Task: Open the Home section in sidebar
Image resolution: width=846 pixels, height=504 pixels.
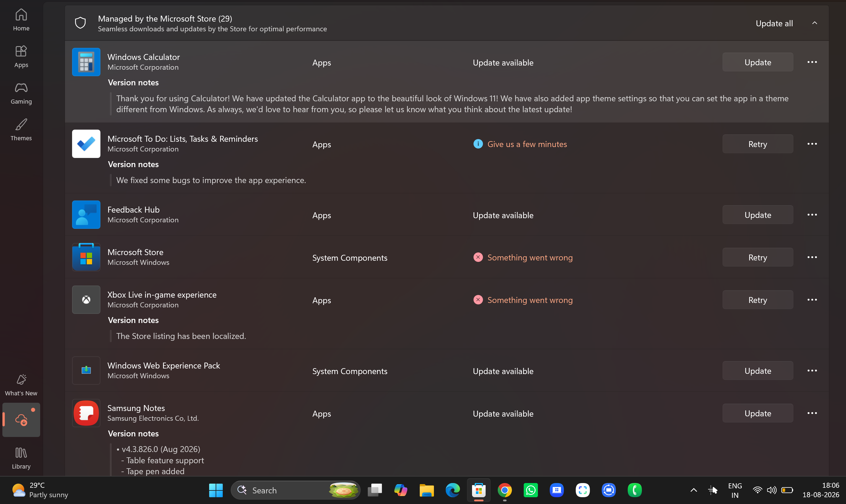Action: [x=21, y=20]
